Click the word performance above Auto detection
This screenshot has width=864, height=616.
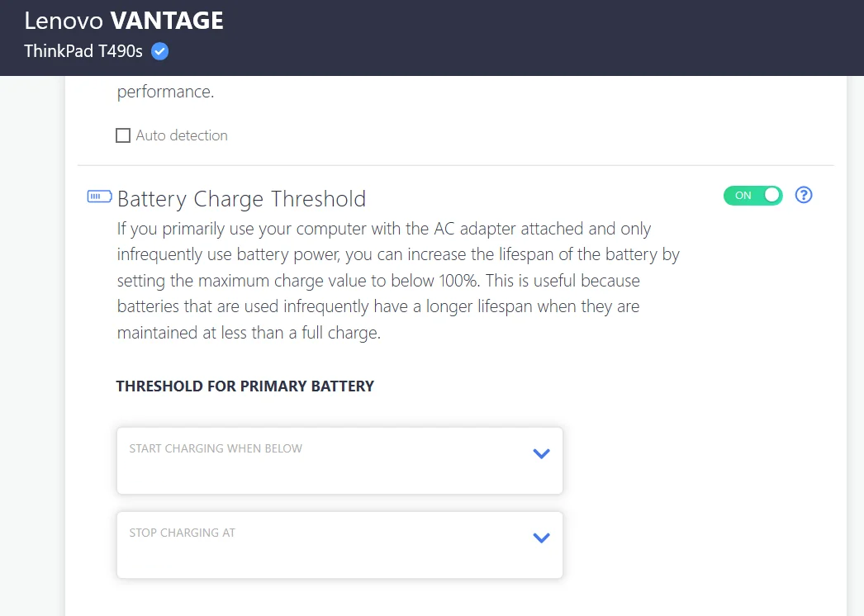click(x=165, y=92)
